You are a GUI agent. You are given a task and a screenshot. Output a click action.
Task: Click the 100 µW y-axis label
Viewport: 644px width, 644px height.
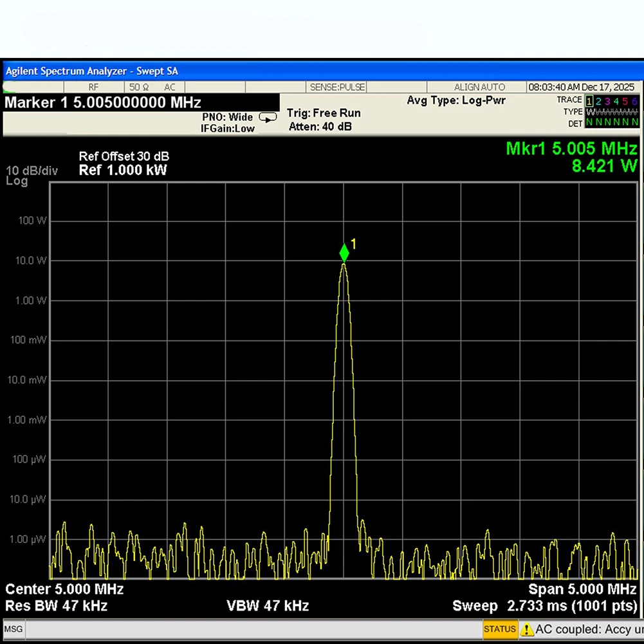point(29,459)
